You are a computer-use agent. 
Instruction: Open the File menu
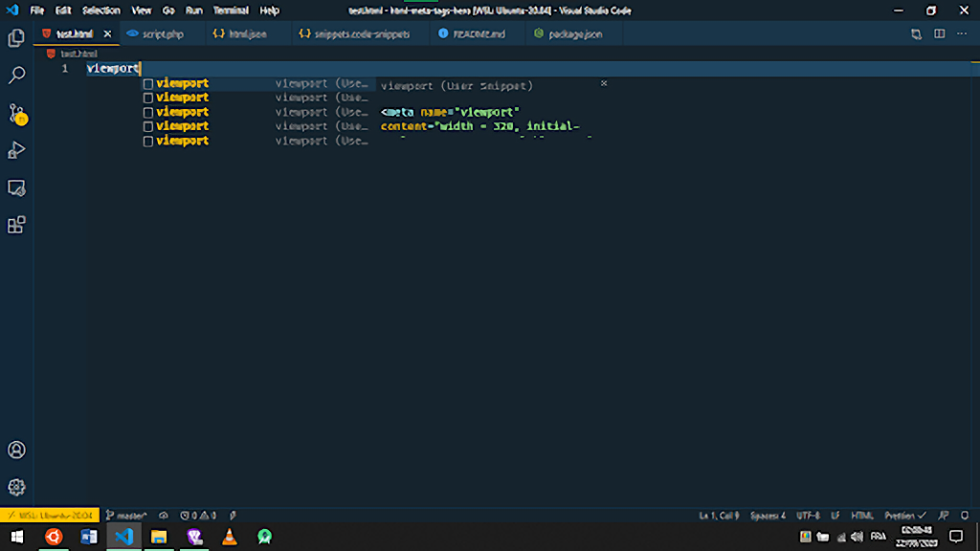(37, 11)
